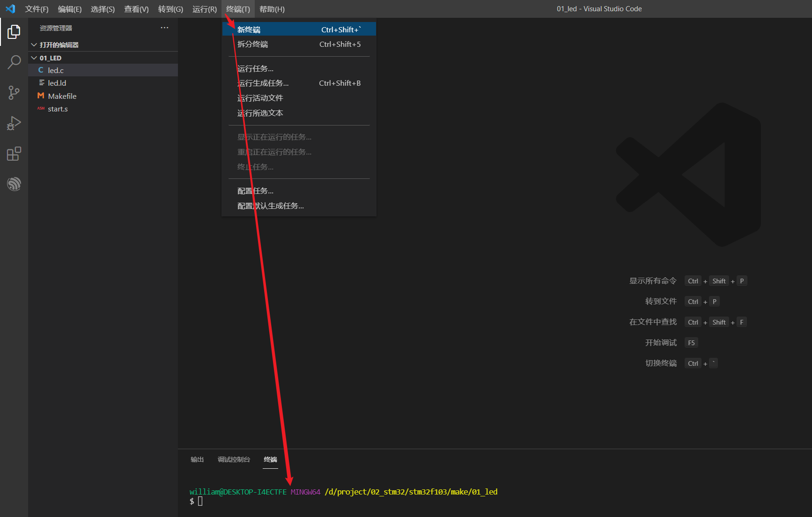This screenshot has width=812, height=517.
Task: Open led.ld in the file tree
Action: (x=103, y=83)
